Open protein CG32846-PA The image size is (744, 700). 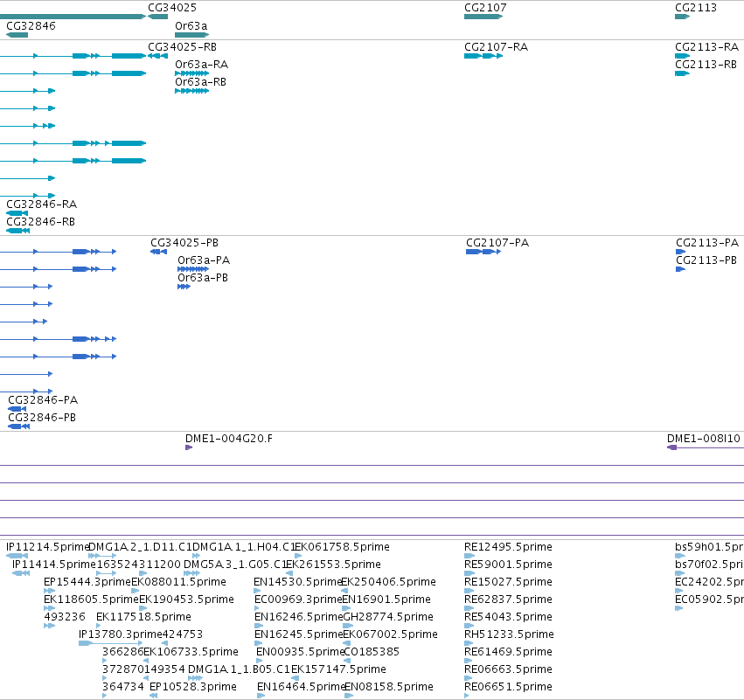coord(43,400)
